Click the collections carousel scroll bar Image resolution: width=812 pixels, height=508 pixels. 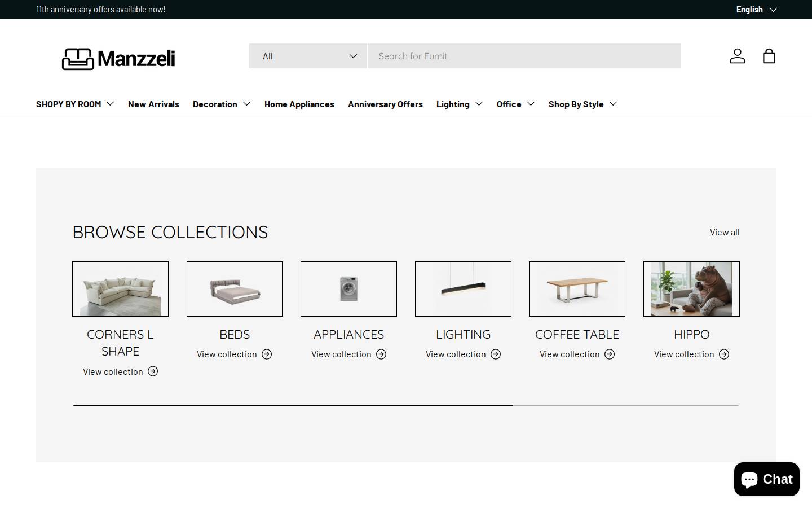[406, 405]
